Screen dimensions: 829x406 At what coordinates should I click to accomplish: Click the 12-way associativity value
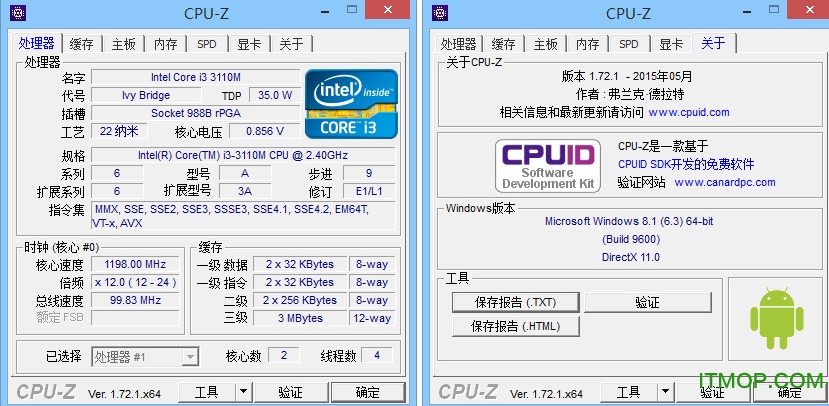tap(372, 318)
